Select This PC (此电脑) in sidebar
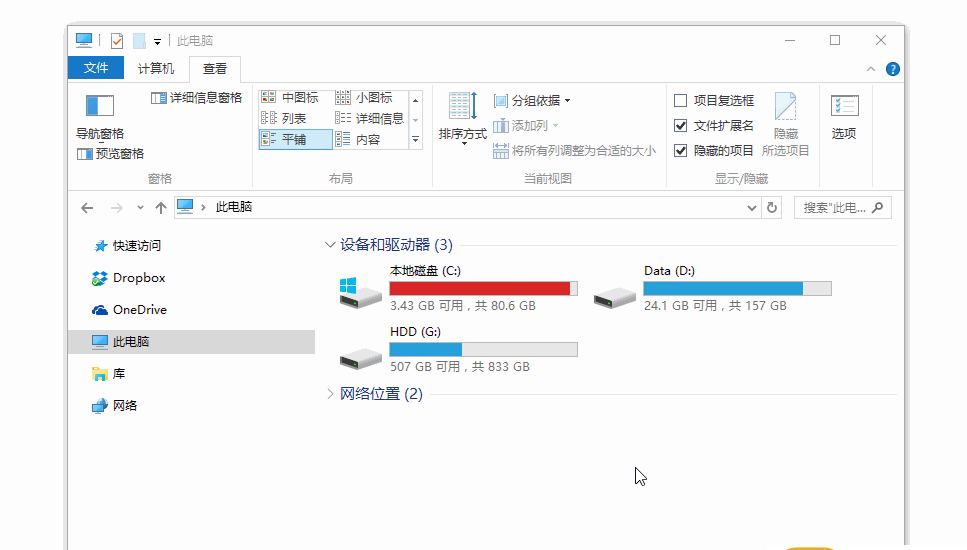 click(191, 342)
